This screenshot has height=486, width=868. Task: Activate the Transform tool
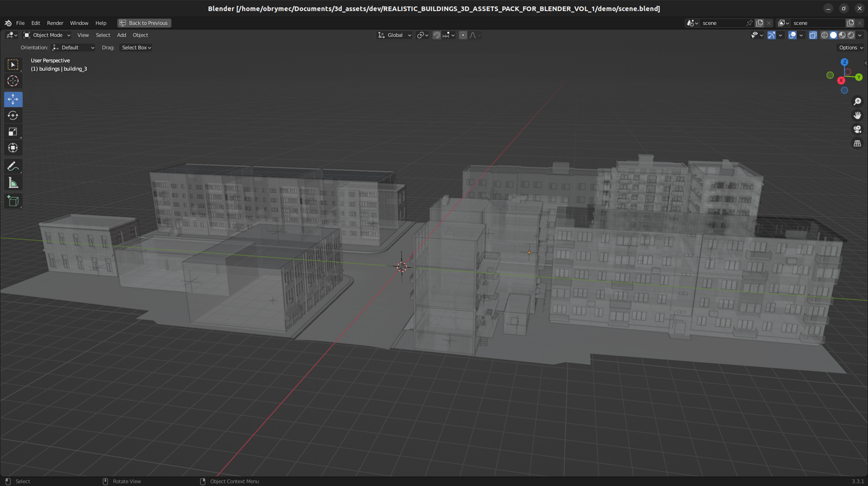(13, 148)
